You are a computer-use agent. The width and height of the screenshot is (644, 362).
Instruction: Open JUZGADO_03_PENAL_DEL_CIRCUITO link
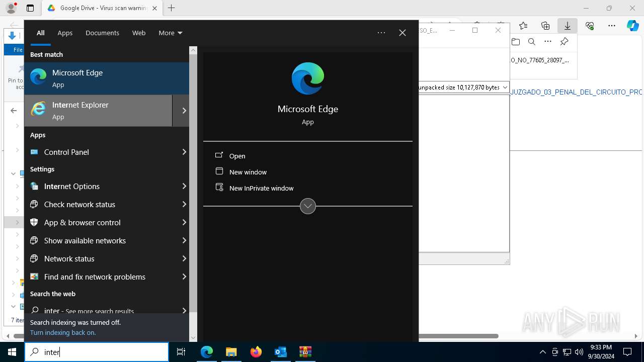point(577,93)
